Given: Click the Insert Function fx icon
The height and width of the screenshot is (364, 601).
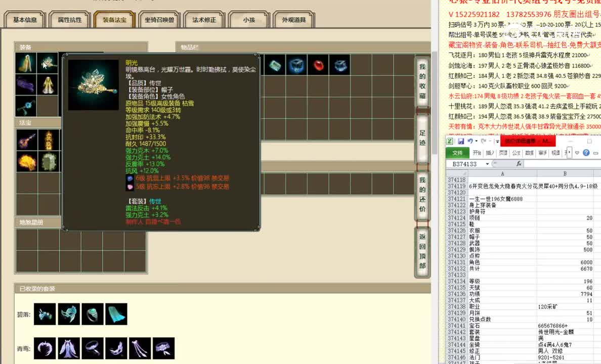Looking at the screenshot, I should click(x=519, y=163).
